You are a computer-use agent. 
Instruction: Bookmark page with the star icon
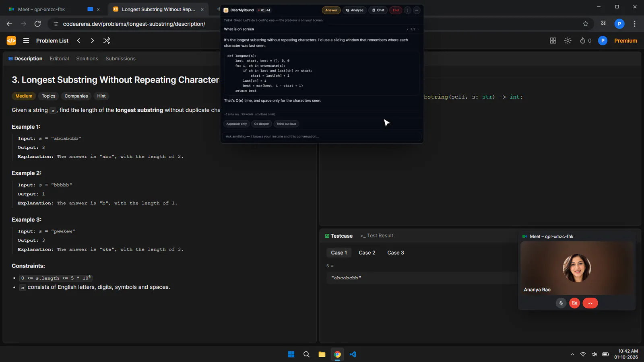(586, 24)
